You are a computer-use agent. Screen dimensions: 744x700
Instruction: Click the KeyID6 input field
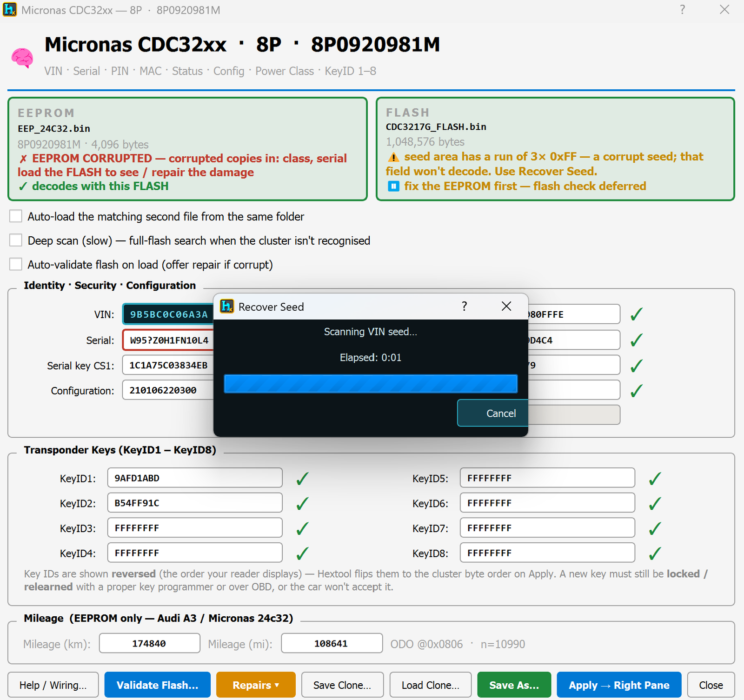click(547, 503)
